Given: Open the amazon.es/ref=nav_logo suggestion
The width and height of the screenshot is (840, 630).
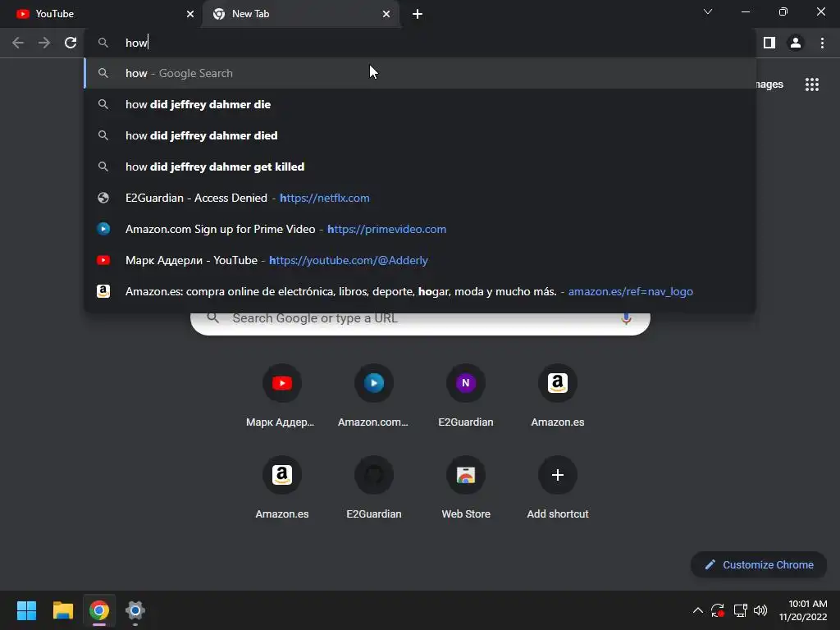Looking at the screenshot, I should click(x=420, y=291).
